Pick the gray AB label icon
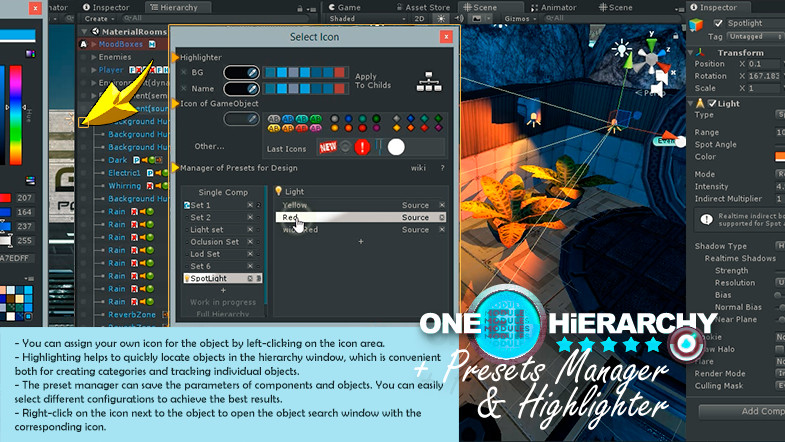 coord(274,119)
